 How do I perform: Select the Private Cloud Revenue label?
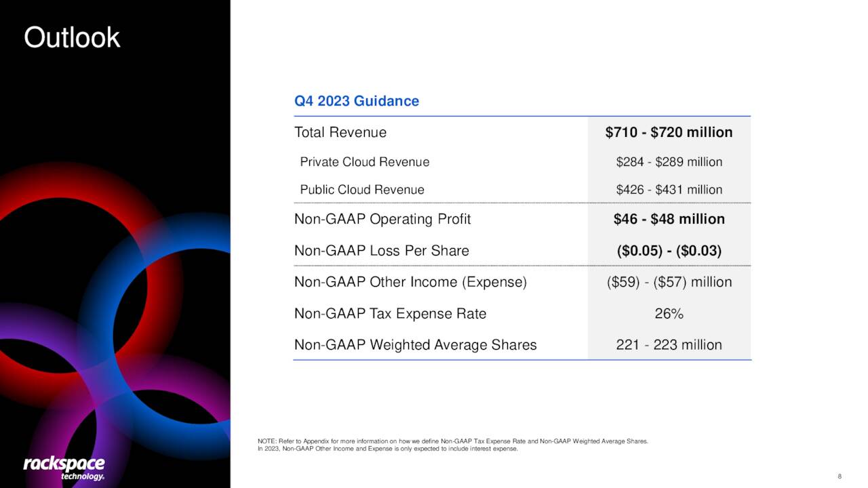[365, 162]
